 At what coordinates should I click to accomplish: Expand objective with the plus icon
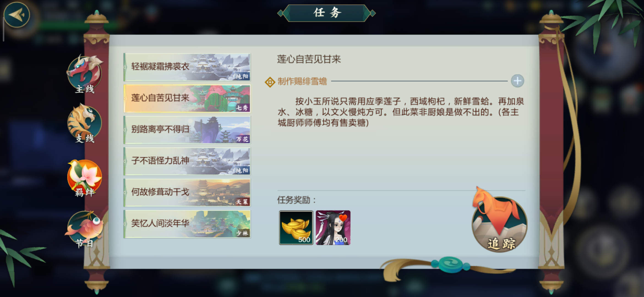coord(517,81)
